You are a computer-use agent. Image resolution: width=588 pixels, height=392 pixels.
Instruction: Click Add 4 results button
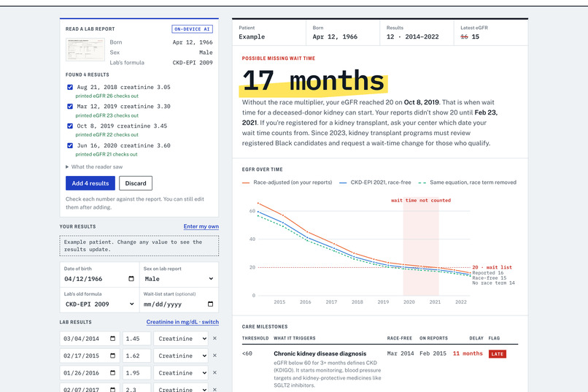tap(90, 183)
